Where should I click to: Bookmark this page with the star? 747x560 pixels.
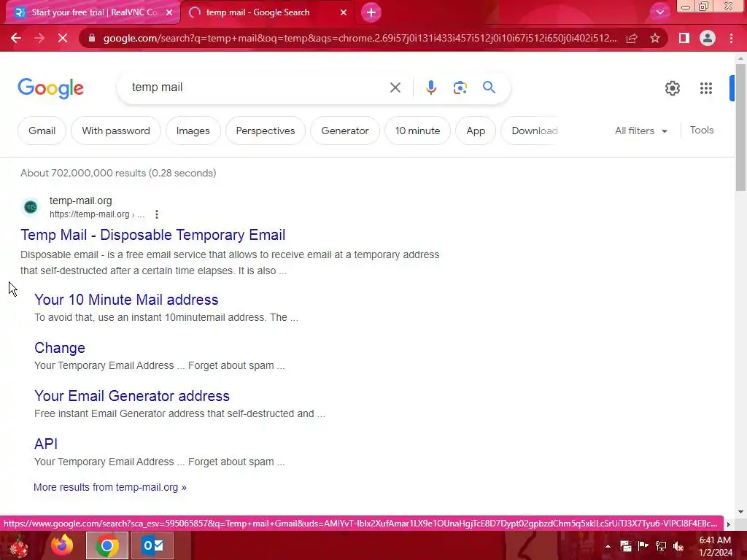coord(655,38)
